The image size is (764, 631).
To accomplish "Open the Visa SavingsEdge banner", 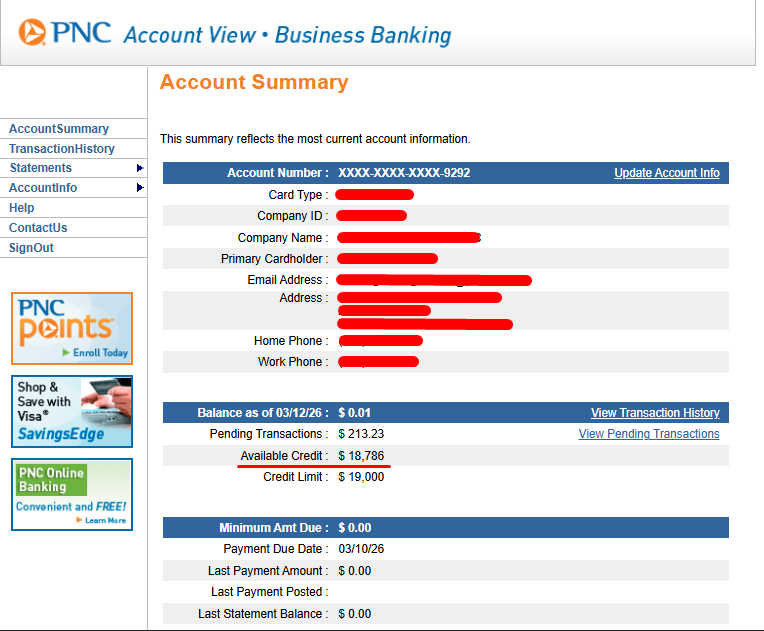I will 71,411.
